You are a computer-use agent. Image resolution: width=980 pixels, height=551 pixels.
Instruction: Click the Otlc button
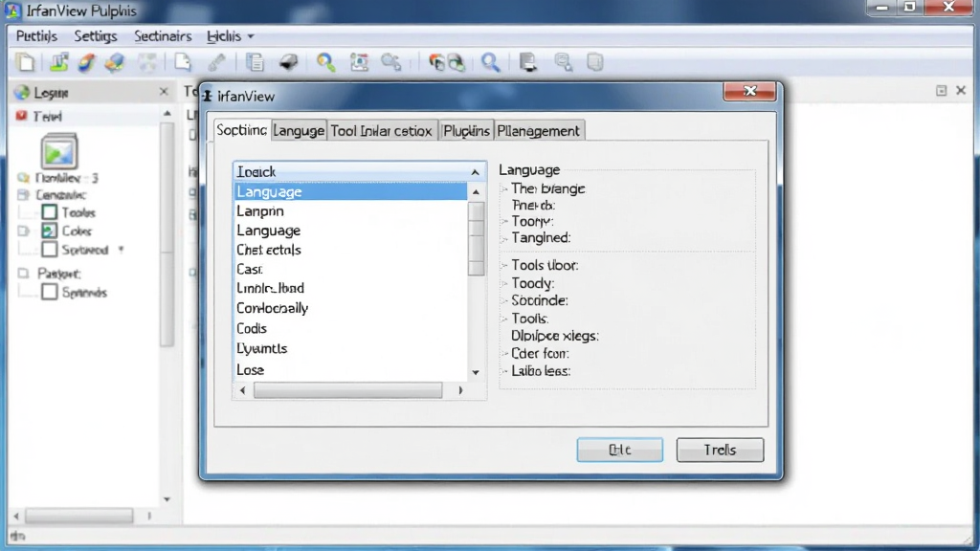(x=620, y=450)
